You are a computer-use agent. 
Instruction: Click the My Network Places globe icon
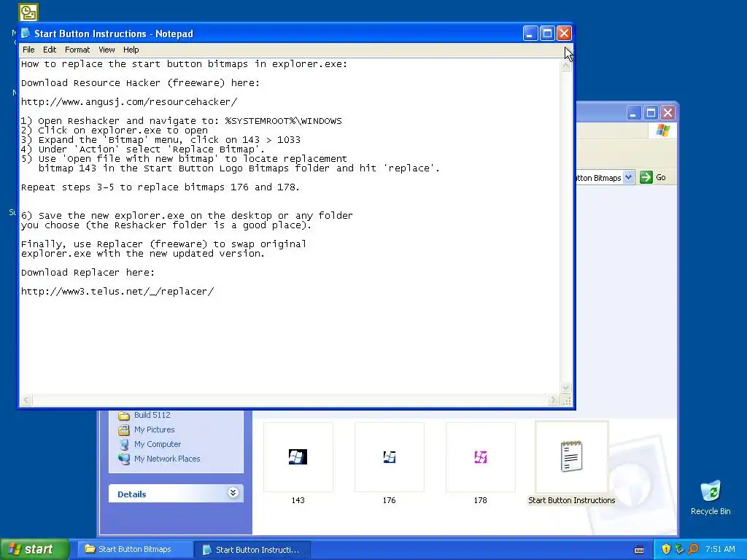click(x=124, y=459)
